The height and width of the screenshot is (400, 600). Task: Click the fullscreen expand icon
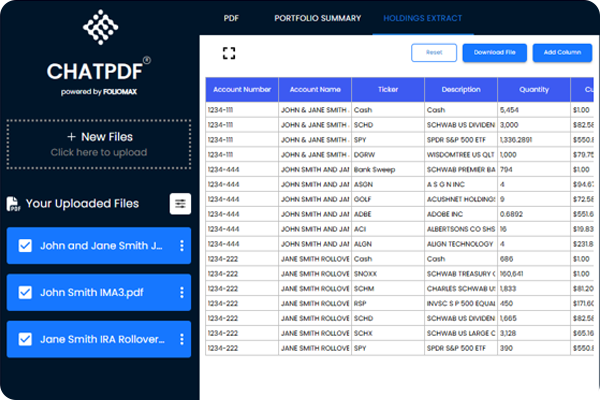(229, 53)
